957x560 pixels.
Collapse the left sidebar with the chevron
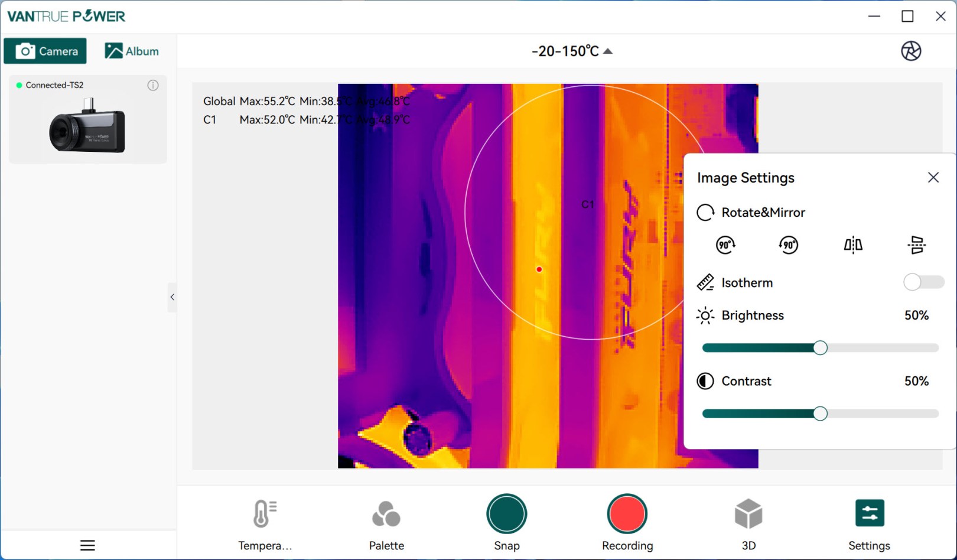[x=172, y=297]
